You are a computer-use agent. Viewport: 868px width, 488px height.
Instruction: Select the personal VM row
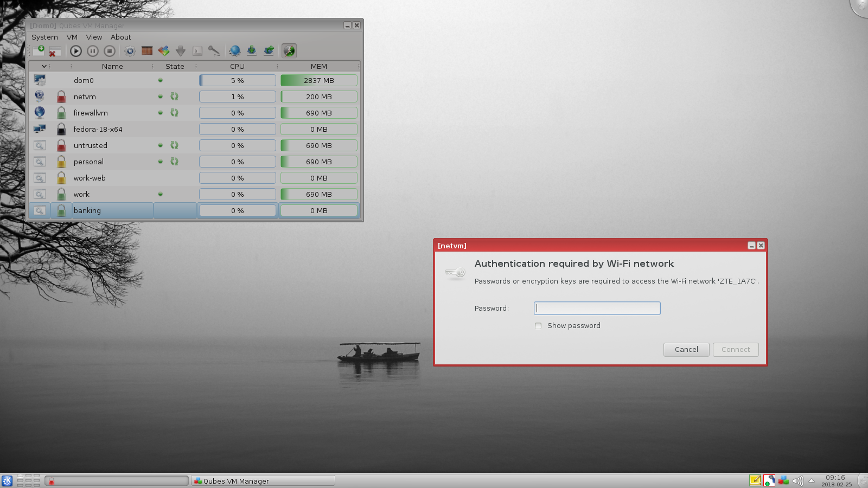88,162
